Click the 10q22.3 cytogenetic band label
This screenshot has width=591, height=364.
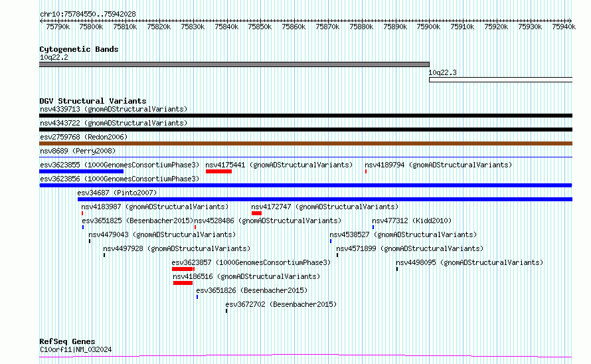coord(442,73)
